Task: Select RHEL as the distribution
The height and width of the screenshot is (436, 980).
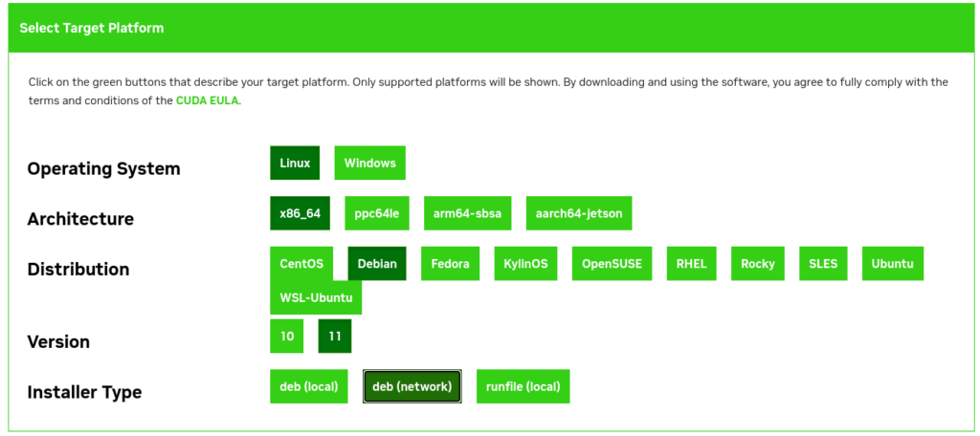Action: [x=691, y=264]
